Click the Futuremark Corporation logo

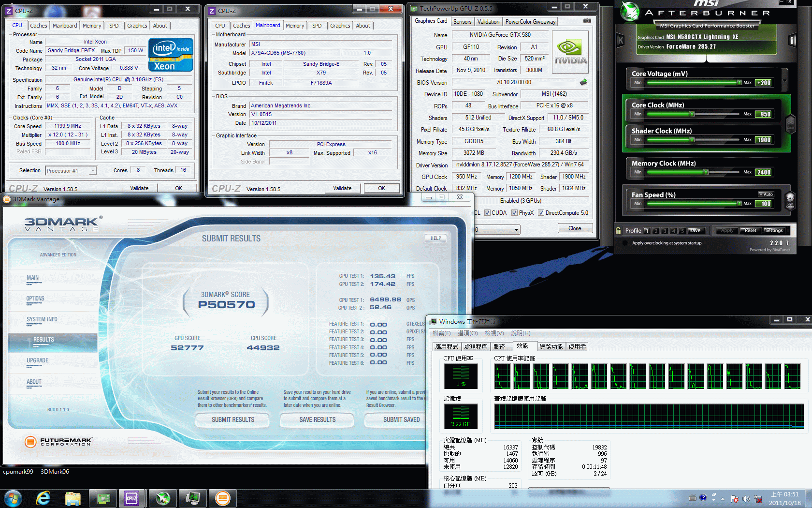[x=58, y=441]
